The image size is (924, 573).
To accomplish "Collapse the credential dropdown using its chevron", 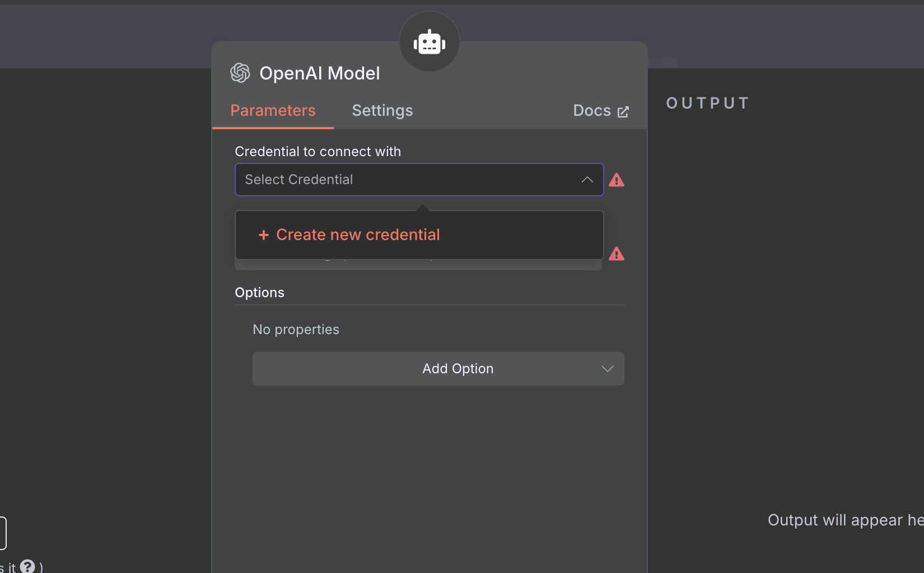I will click(x=587, y=180).
